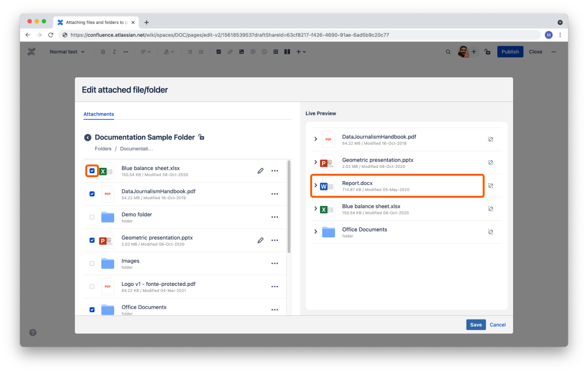Image resolution: width=588 pixels, height=373 pixels.
Task: Expand Office Documents folder in Live Preview
Action: tap(316, 232)
